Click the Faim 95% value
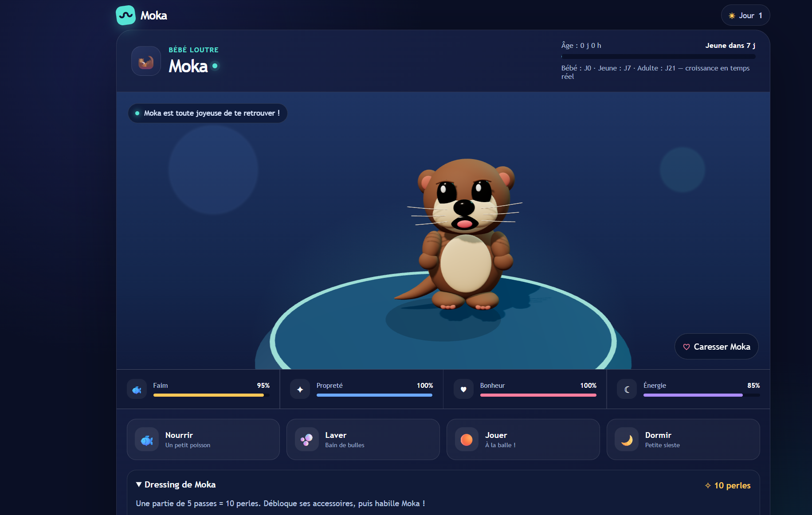Viewport: 812px width, 515px height. click(263, 386)
